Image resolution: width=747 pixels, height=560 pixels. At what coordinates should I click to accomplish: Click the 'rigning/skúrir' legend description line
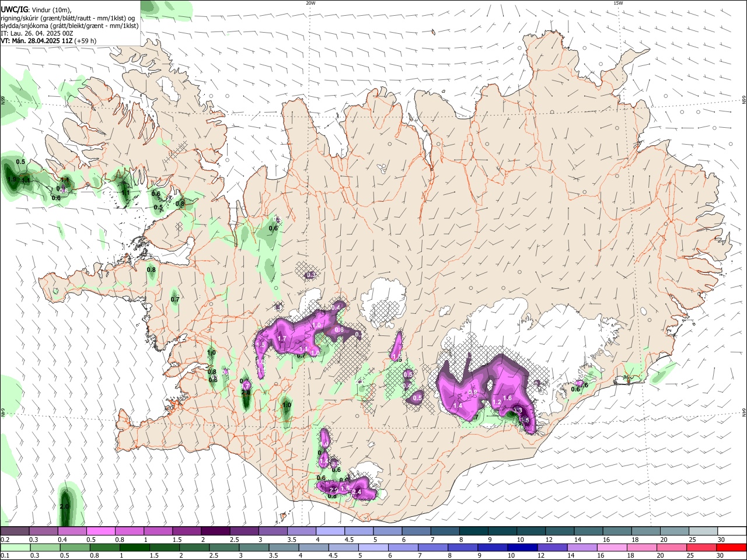tap(68, 18)
